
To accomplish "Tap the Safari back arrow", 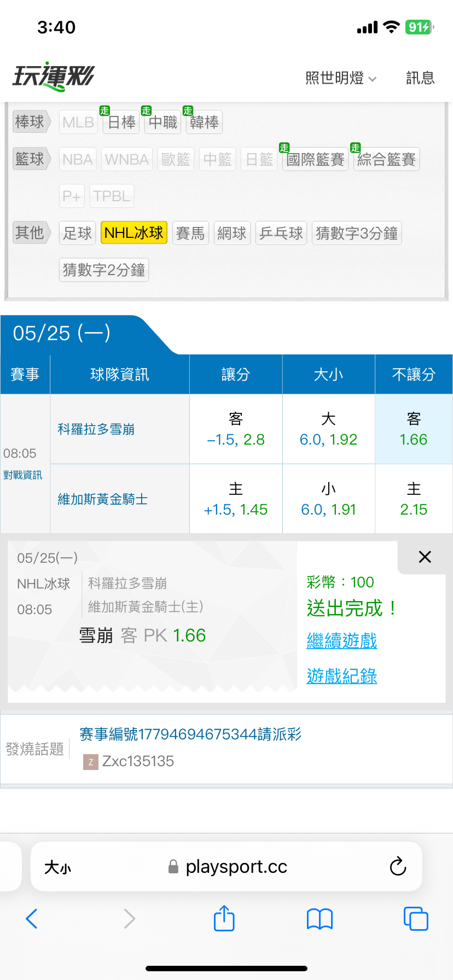I will 32,919.
